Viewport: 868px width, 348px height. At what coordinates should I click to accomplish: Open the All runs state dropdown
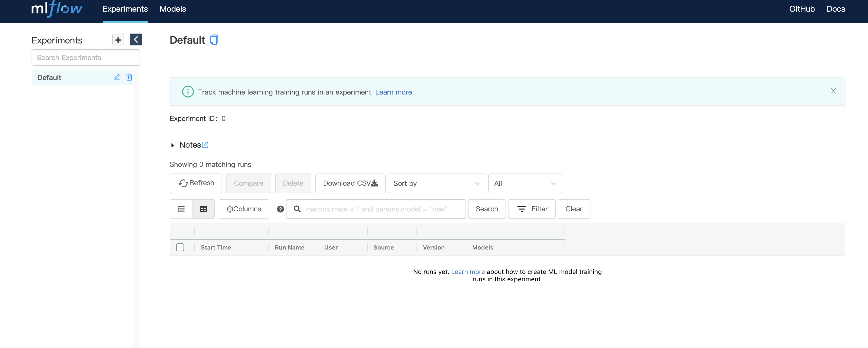point(525,183)
